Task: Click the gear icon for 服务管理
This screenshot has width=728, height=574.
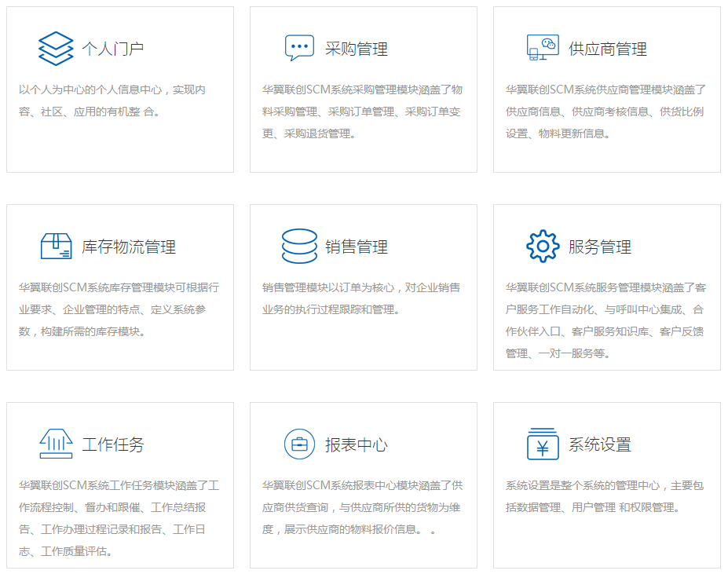Action: [543, 247]
